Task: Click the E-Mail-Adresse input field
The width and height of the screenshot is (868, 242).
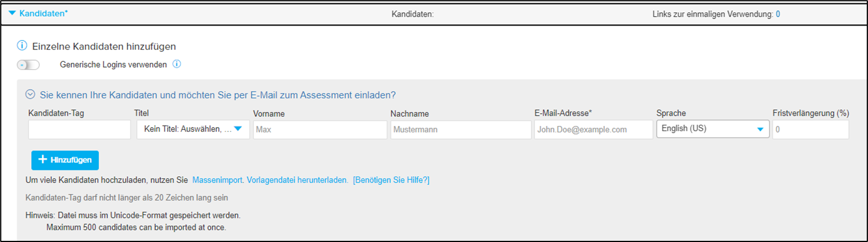Action: pos(593,130)
